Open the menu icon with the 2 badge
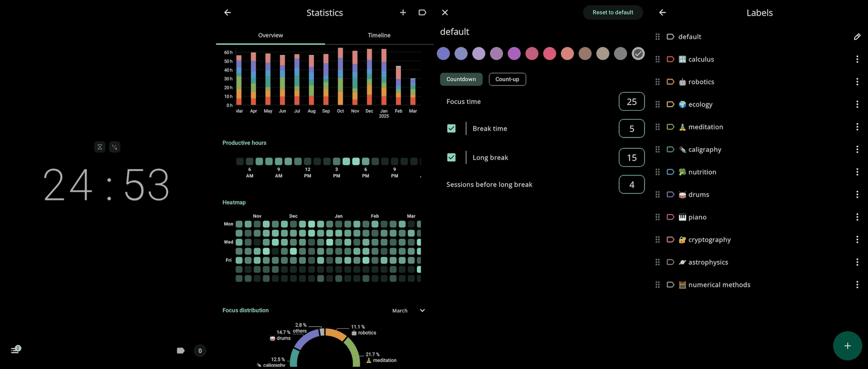The width and height of the screenshot is (868, 369). click(x=15, y=350)
